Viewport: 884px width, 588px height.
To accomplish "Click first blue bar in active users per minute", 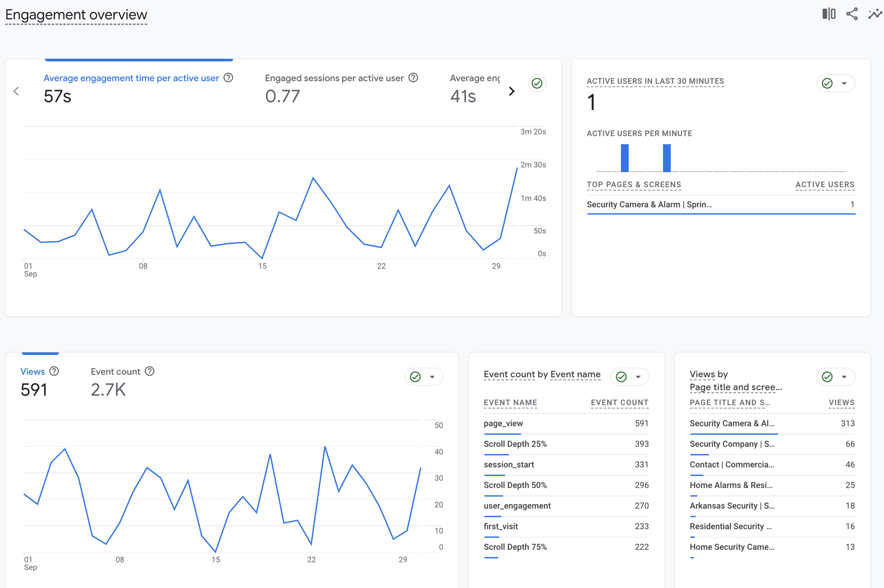I will 625,158.
